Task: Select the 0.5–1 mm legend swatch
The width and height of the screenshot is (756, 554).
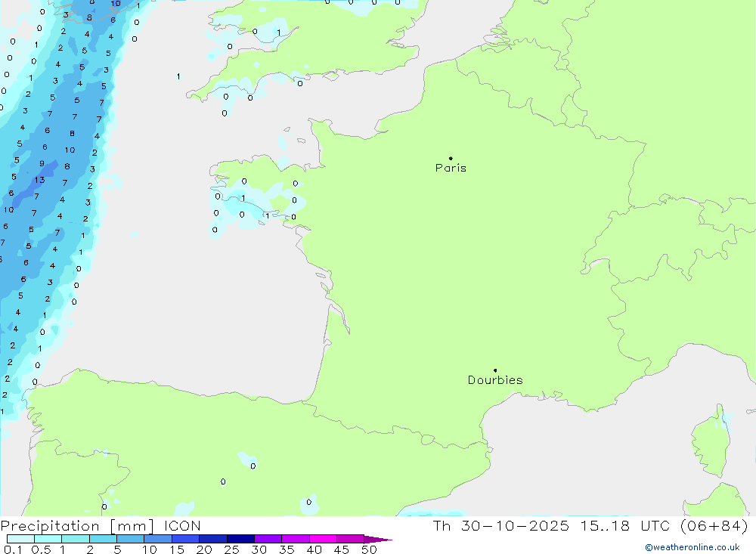Action: pyautogui.click(x=48, y=539)
